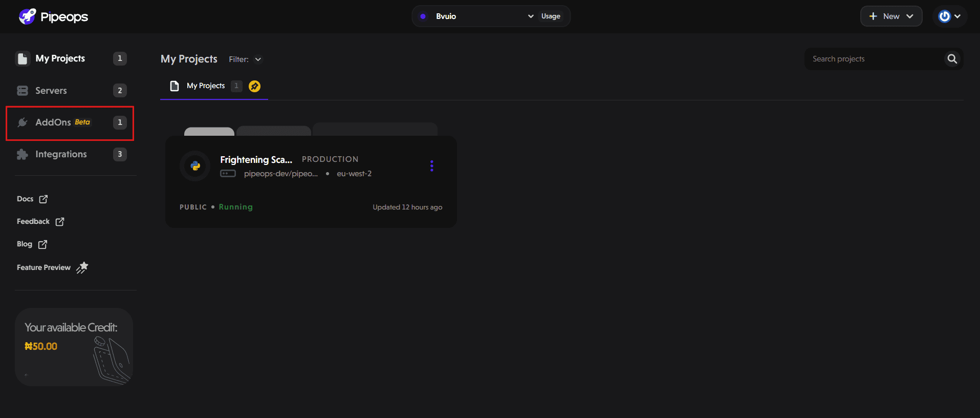Click the repository icon before pipeops-dev

228,174
